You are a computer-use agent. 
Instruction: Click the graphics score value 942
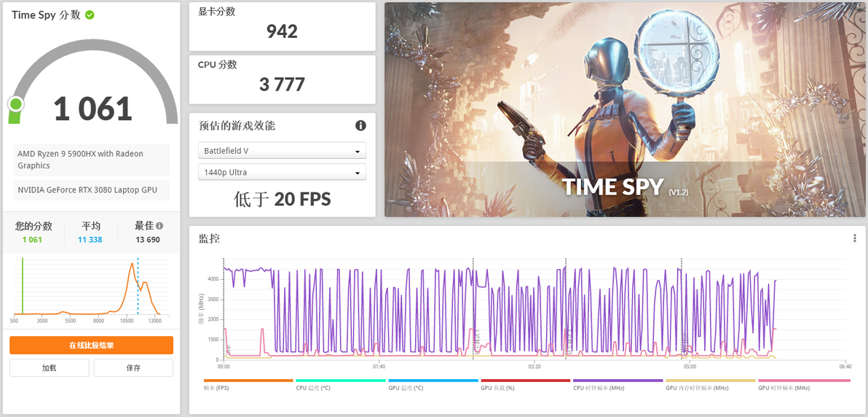pyautogui.click(x=282, y=31)
